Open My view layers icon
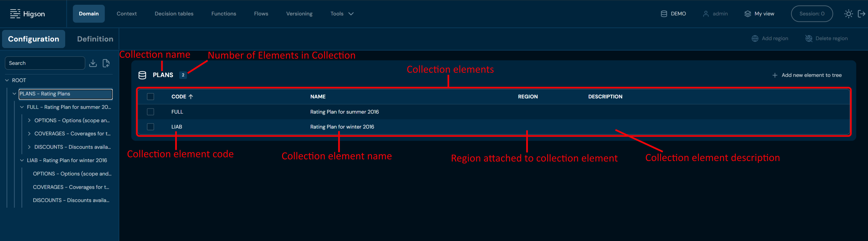This screenshot has width=868, height=241. point(747,14)
